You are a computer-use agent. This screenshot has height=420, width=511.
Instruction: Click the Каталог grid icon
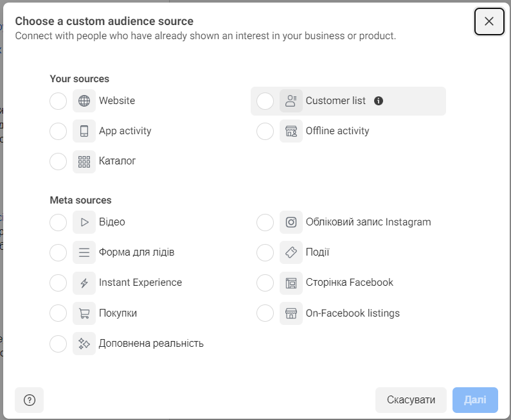tap(84, 161)
